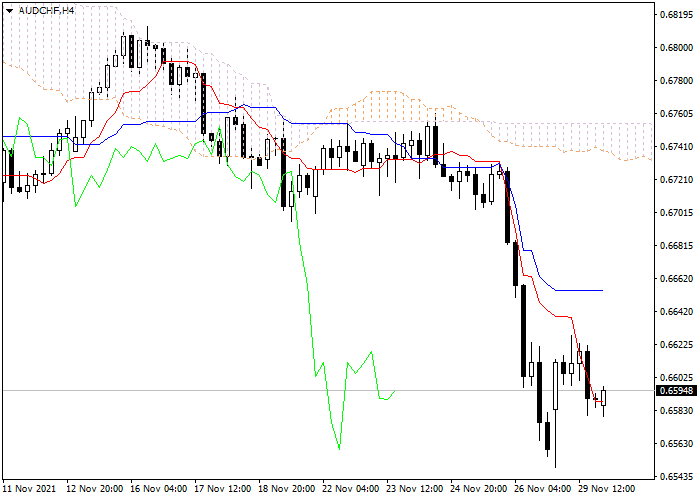Click the 0.65435 price scale label
Viewport: 700px width, 500px height.
tap(676, 477)
